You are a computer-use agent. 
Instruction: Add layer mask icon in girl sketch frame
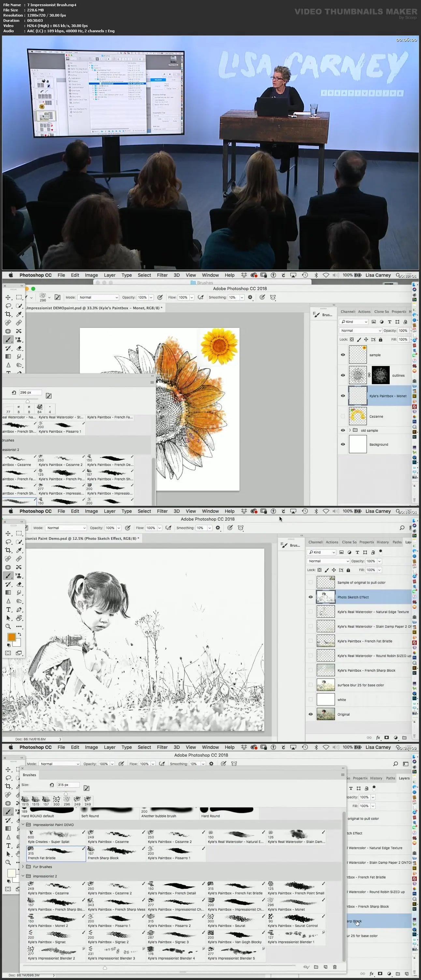(x=387, y=737)
